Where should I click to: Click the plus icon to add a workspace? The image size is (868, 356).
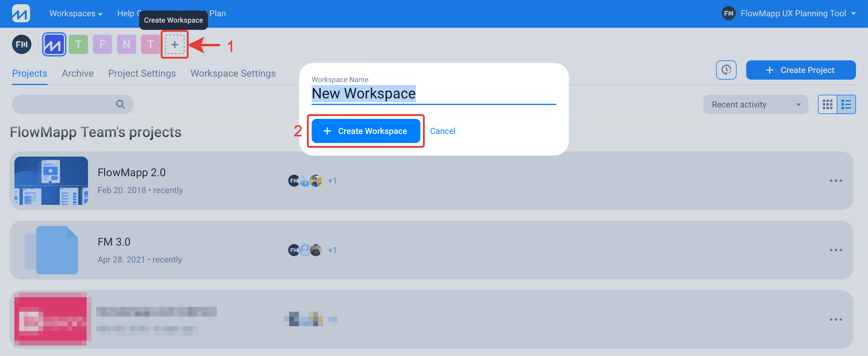pos(175,44)
